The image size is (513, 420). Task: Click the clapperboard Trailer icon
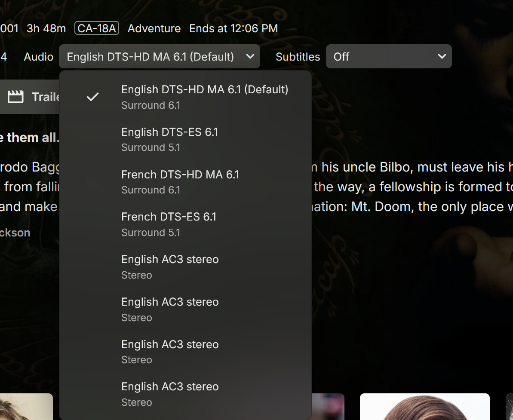[x=16, y=97]
